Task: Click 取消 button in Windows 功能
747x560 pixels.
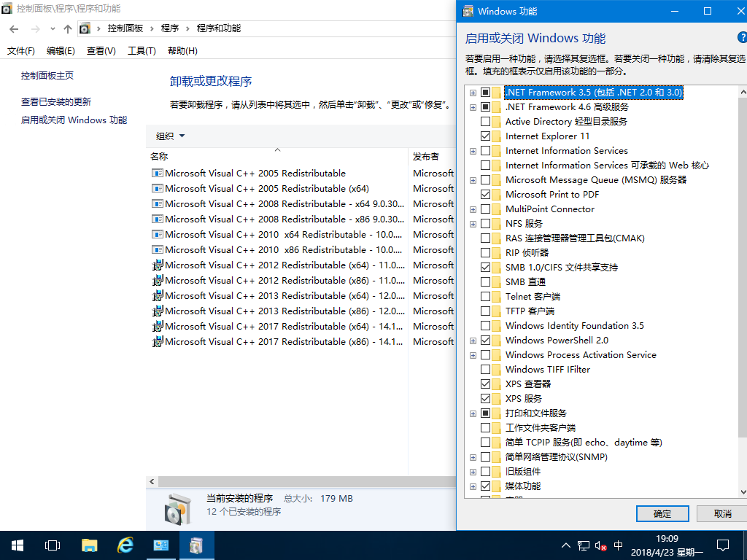Action: pos(722,514)
